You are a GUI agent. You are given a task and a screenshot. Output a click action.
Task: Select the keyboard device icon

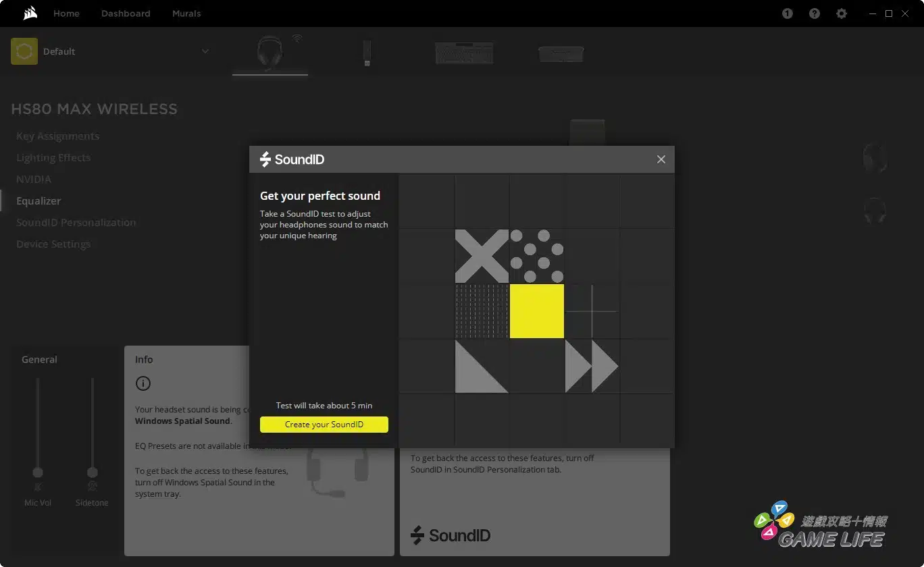click(464, 53)
